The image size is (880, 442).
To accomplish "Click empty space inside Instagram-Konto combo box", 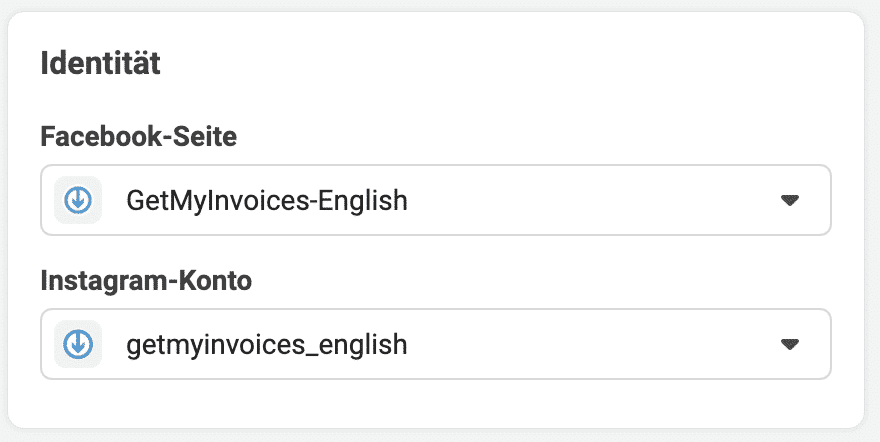I will (589, 344).
